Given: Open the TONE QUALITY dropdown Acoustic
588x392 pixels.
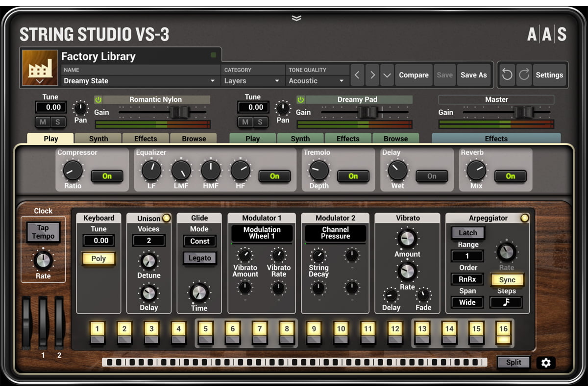Looking at the screenshot, I should [317, 81].
